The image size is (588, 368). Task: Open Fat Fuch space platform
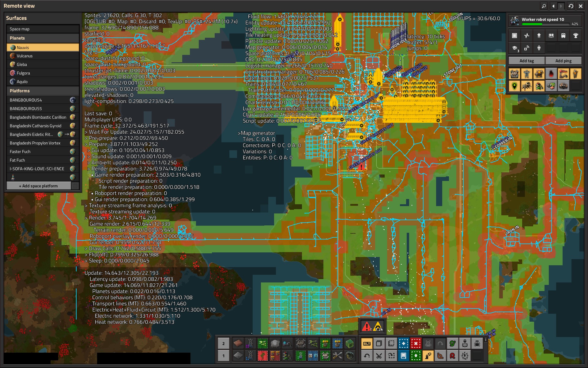point(43,160)
